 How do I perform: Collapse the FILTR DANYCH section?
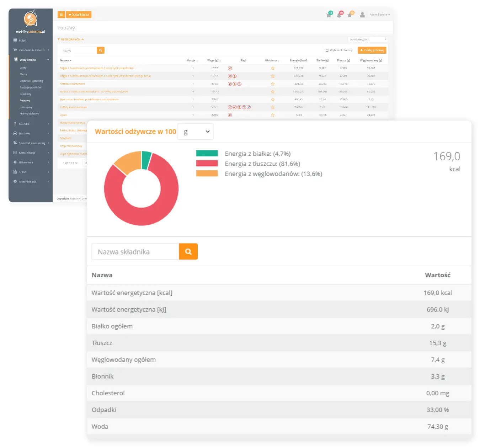[71, 39]
